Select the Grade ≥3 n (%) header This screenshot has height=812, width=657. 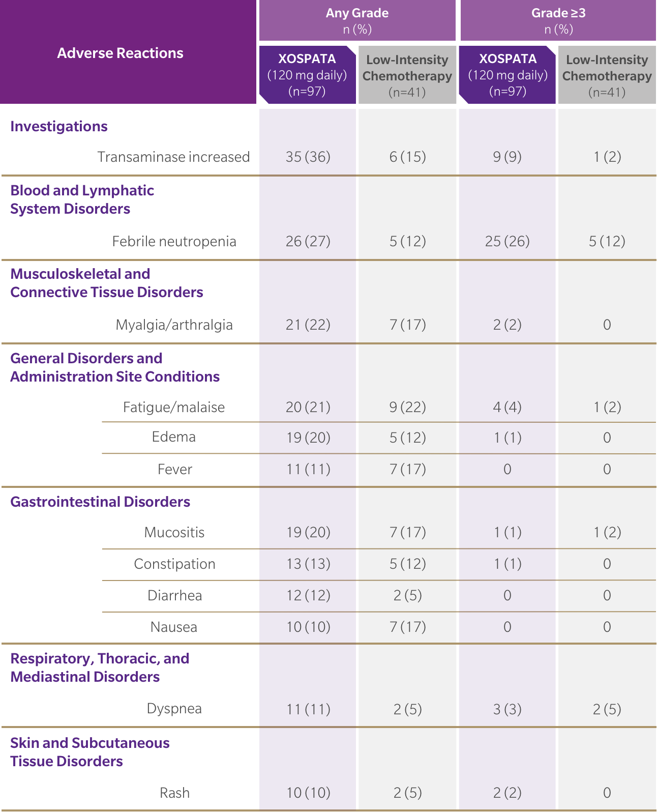click(558, 21)
